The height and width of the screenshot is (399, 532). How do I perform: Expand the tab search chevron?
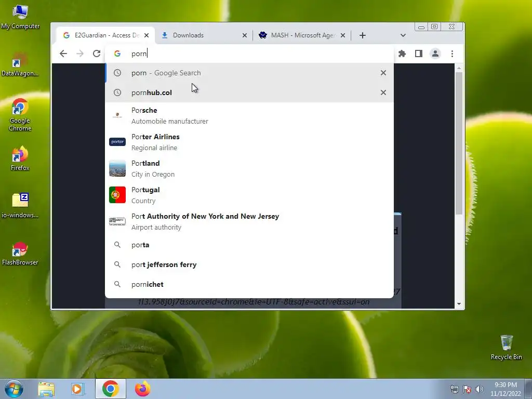(x=403, y=35)
